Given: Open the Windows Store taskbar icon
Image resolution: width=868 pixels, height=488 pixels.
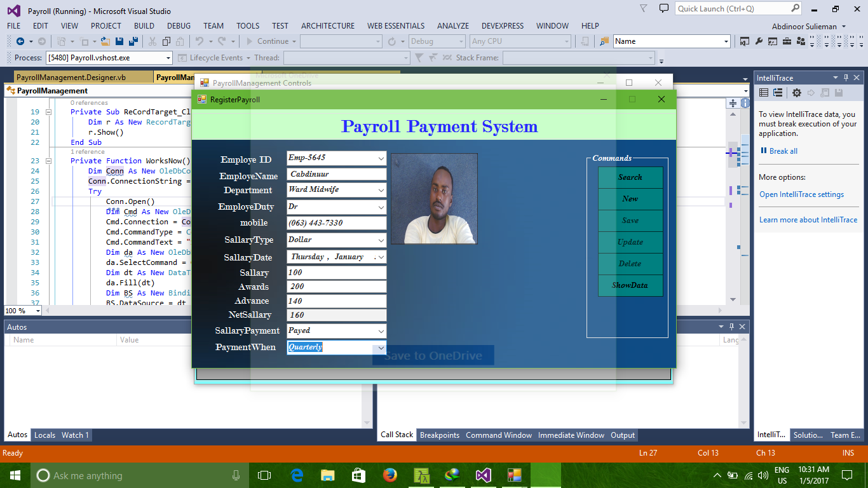Looking at the screenshot, I should [x=358, y=475].
